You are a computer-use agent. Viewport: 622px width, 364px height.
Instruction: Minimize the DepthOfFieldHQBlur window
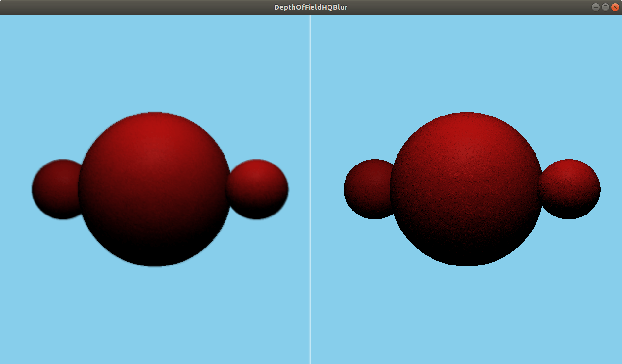[x=595, y=7]
